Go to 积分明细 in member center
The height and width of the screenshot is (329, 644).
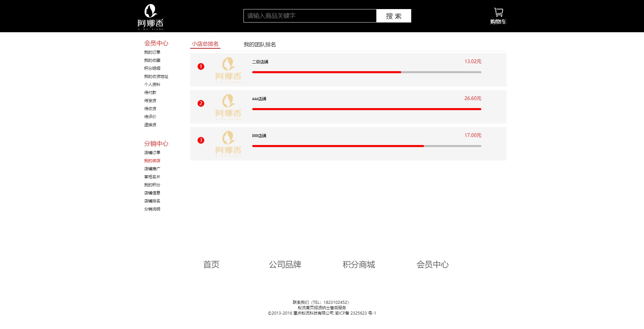coord(152,68)
